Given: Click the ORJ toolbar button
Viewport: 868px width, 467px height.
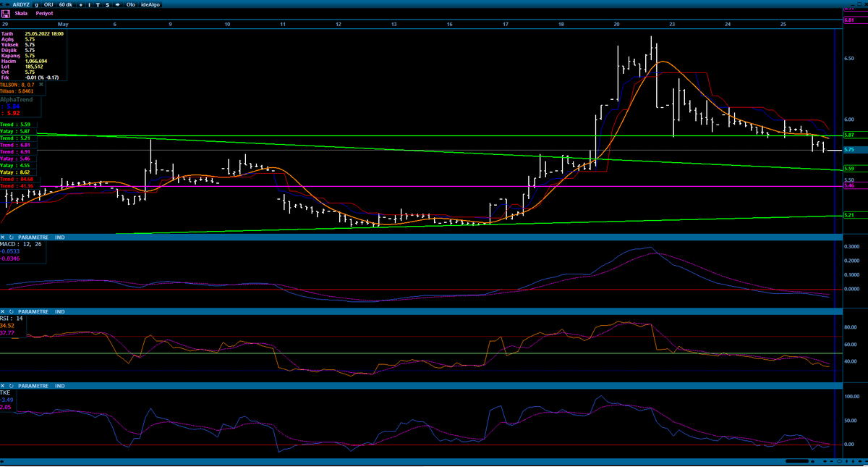Looking at the screenshot, I should (48, 4).
